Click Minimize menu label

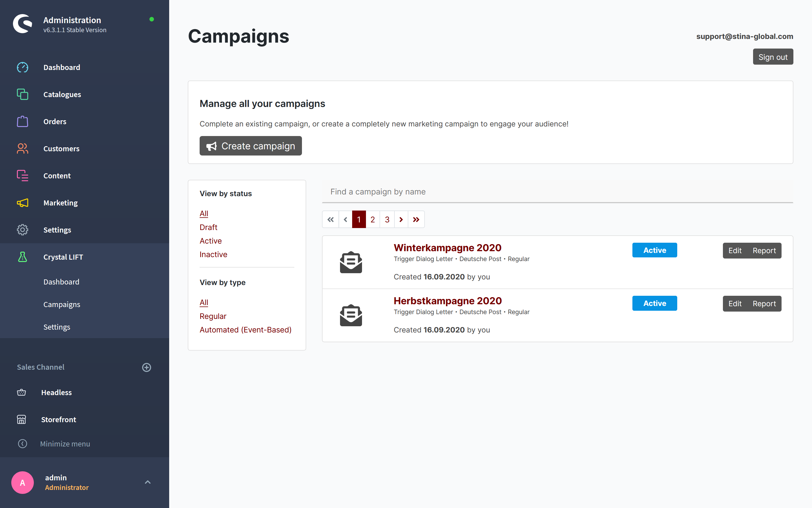(65, 444)
